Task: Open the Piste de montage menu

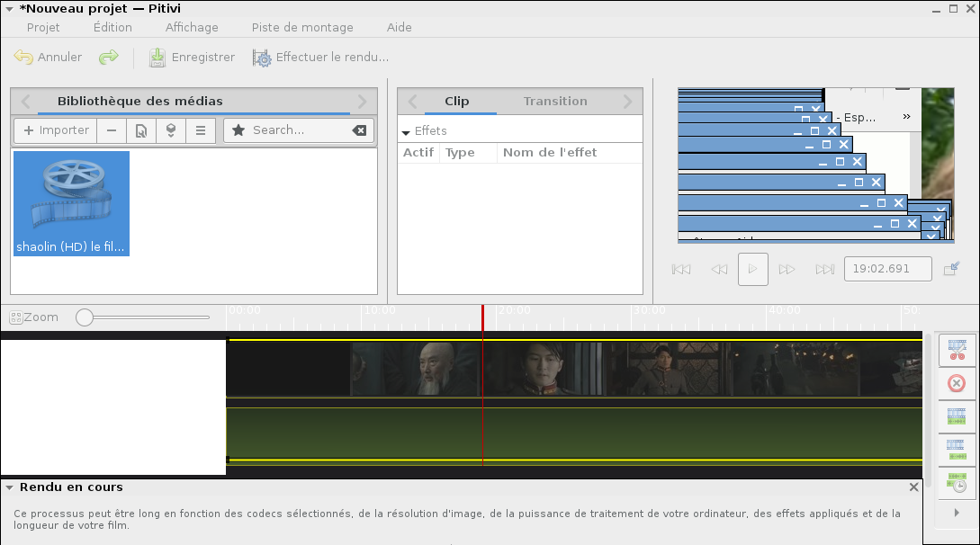Action: coord(302,28)
